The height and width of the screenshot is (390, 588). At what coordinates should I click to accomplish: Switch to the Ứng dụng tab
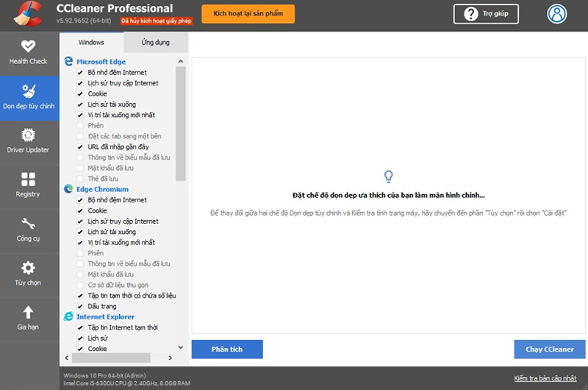[x=156, y=43]
